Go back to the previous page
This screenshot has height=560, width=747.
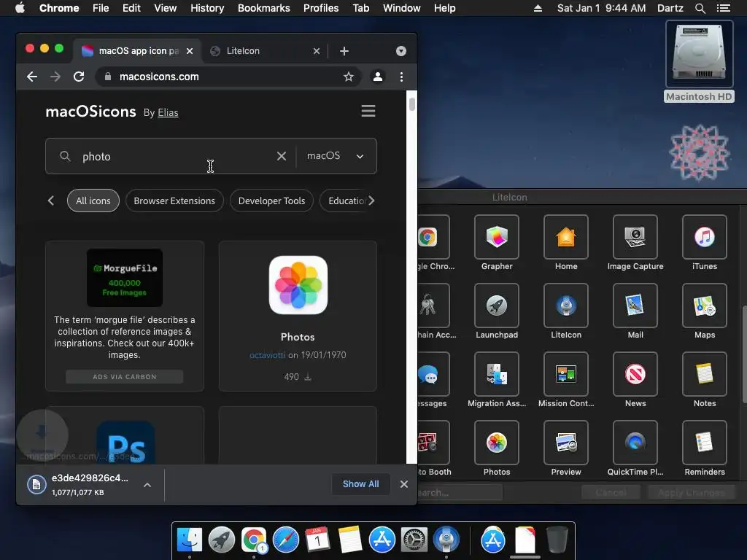pyautogui.click(x=32, y=77)
